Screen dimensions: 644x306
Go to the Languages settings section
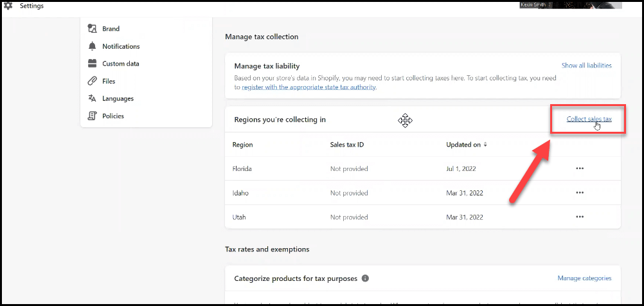(x=118, y=98)
